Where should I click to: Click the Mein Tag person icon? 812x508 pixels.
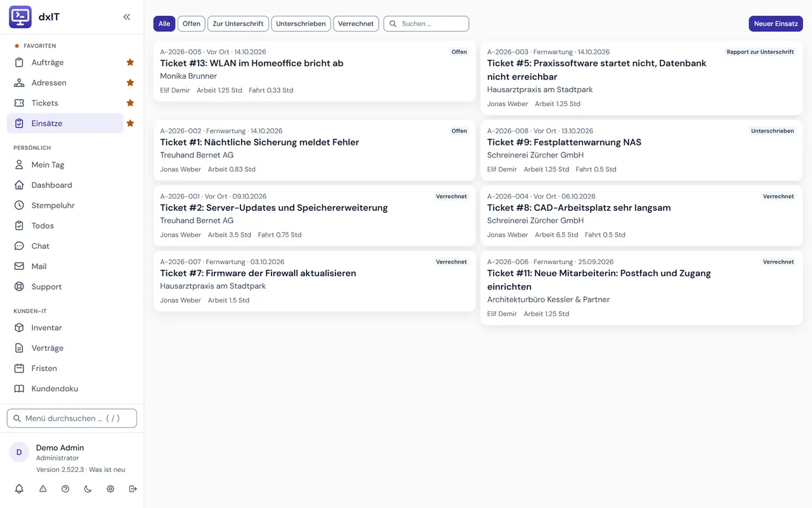[19, 164]
